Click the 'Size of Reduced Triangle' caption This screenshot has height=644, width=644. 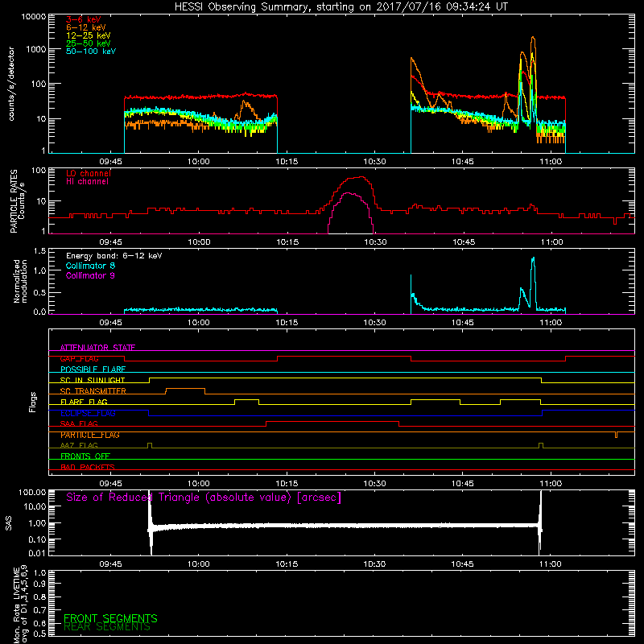[x=204, y=497]
